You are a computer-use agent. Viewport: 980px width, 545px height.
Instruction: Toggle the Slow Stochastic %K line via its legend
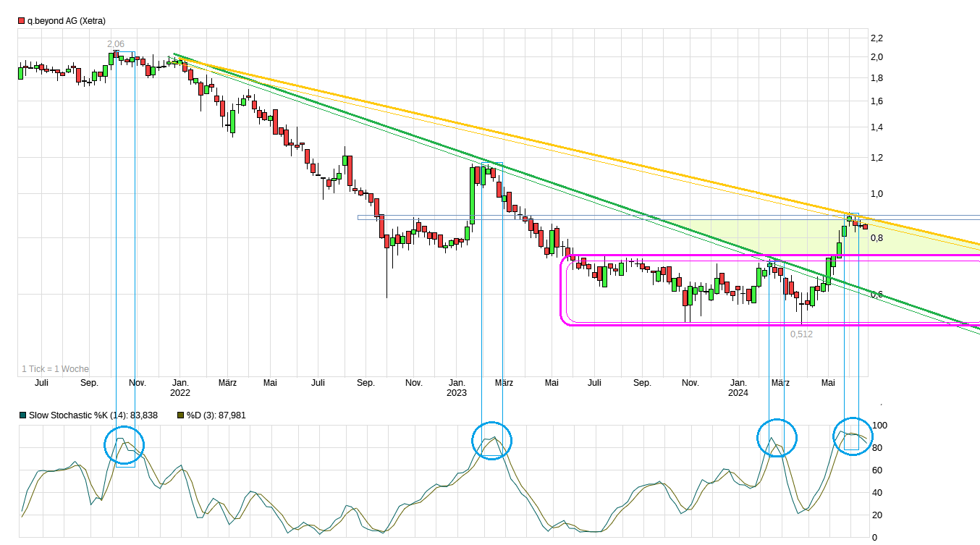click(x=94, y=415)
